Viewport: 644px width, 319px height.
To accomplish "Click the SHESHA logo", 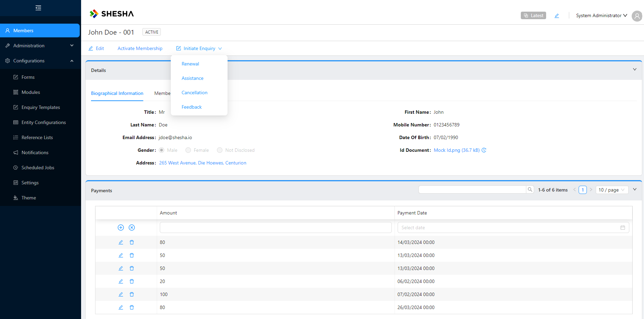I will [112, 14].
